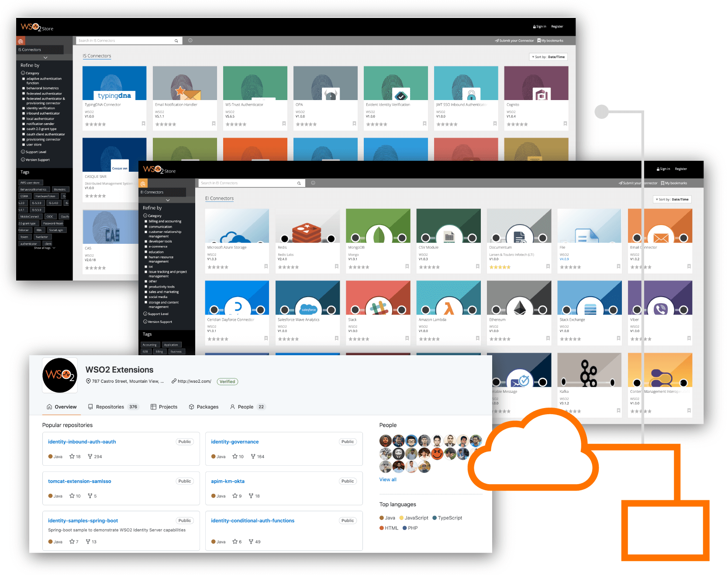728x575 pixels.
Task: Click Sign in in the IS window header
Action: [540, 27]
